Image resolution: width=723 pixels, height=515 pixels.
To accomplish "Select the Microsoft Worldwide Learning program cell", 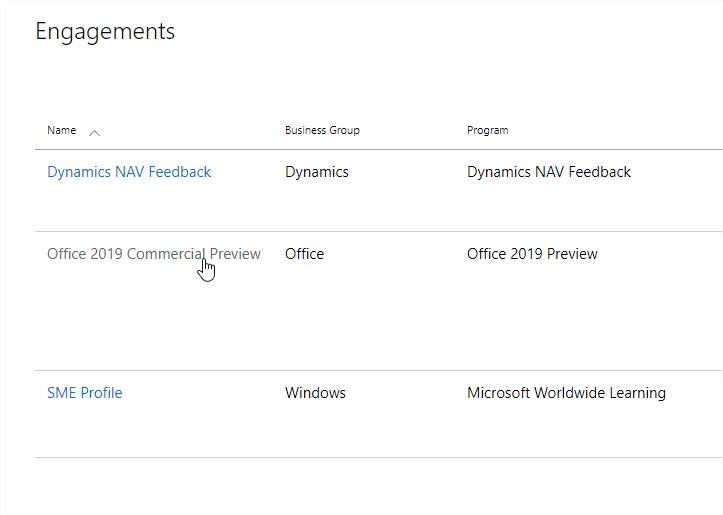I will [x=566, y=393].
